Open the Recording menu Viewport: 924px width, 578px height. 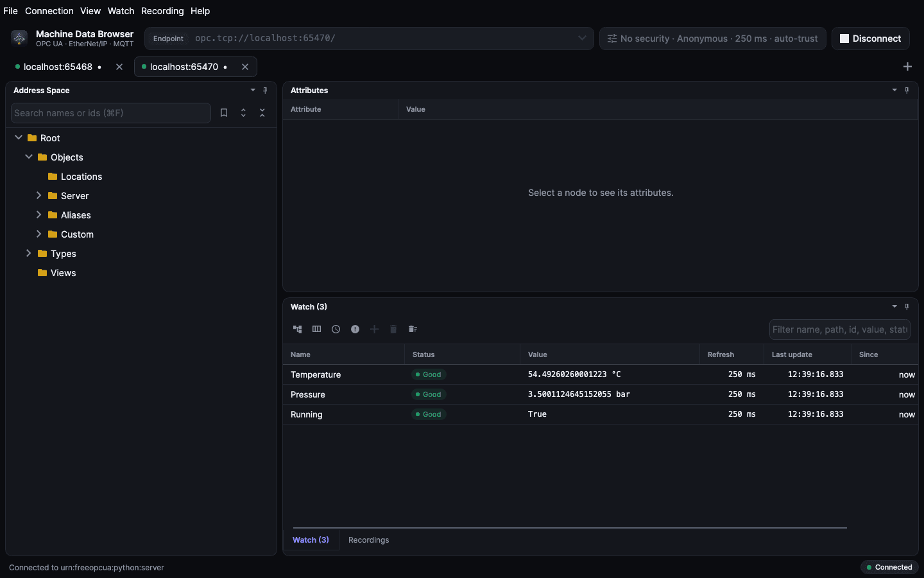162,11
